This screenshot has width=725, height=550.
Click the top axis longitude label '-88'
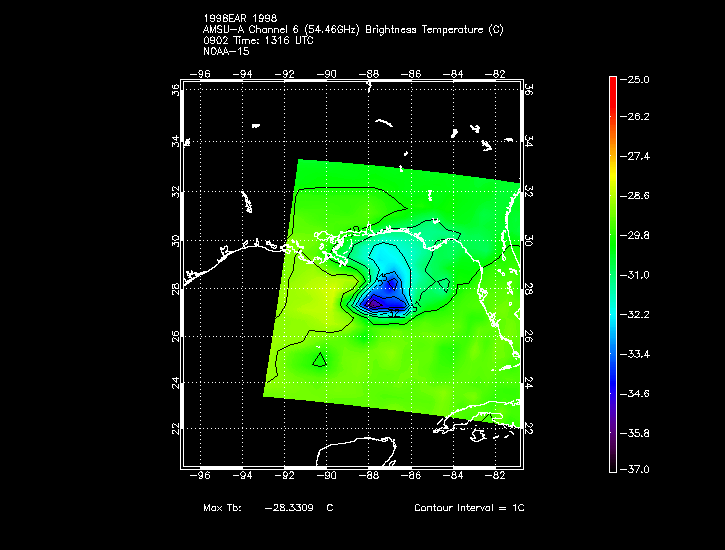click(x=369, y=74)
